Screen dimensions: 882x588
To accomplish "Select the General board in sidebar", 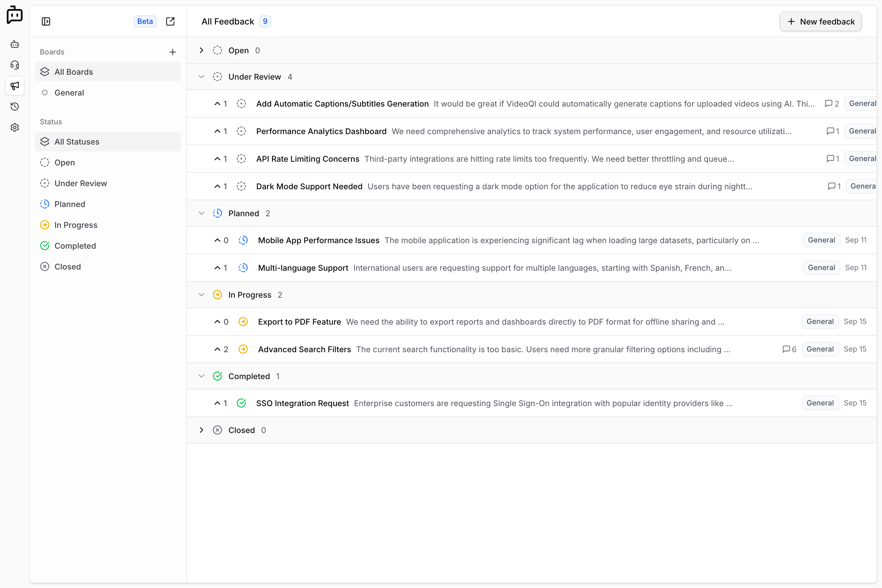I will [70, 92].
